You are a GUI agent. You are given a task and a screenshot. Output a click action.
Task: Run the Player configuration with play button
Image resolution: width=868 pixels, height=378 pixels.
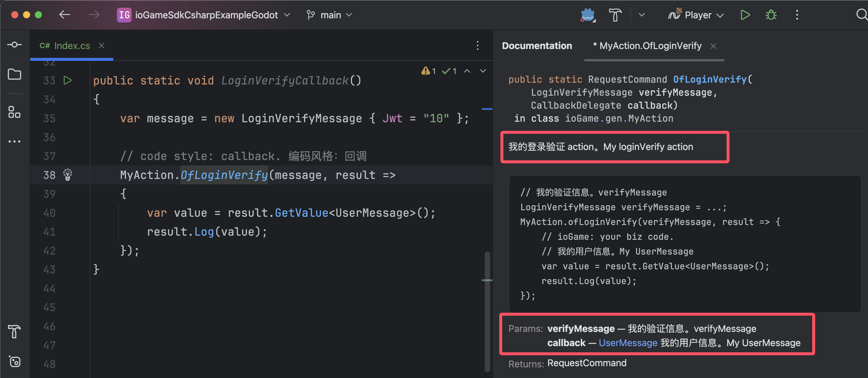click(745, 15)
